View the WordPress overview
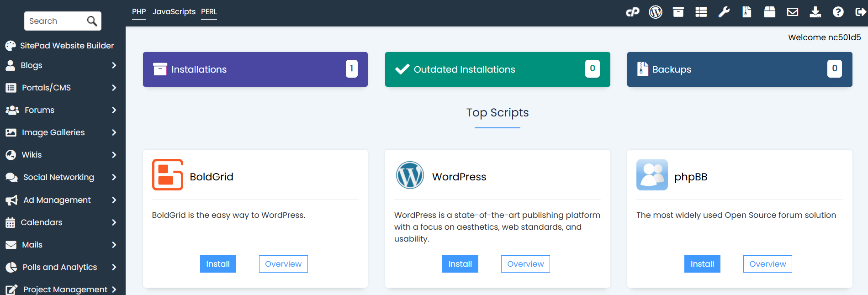 (x=525, y=264)
